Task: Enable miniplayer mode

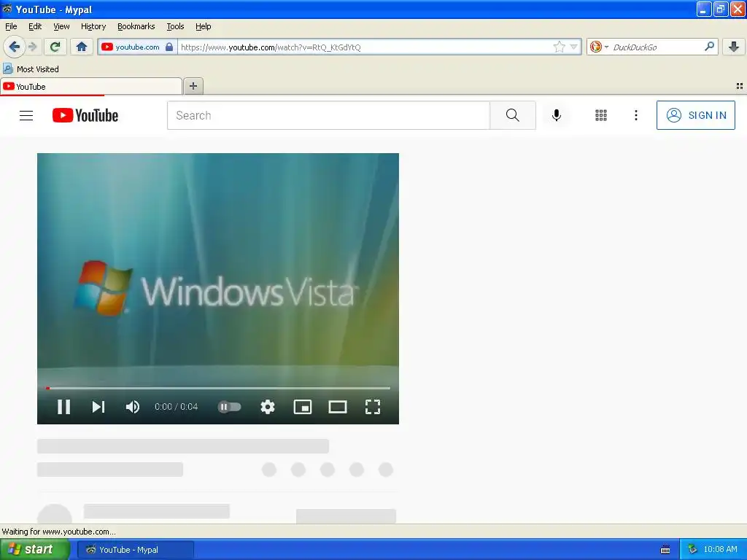Action: [x=303, y=407]
